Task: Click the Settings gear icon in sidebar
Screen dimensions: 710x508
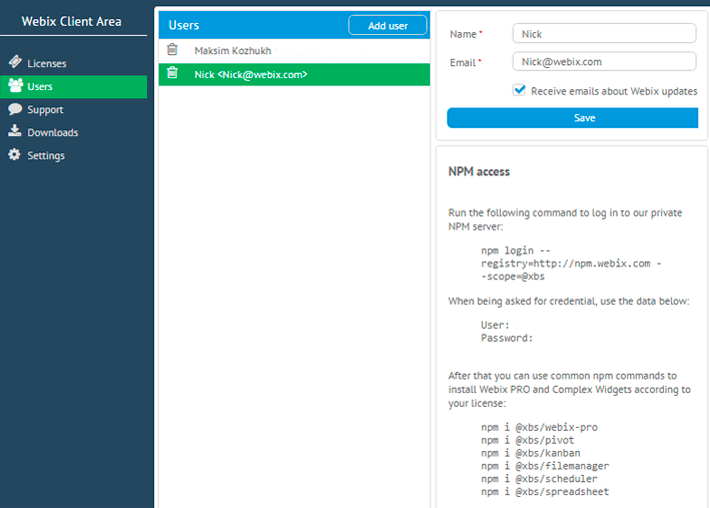Action: click(14, 154)
